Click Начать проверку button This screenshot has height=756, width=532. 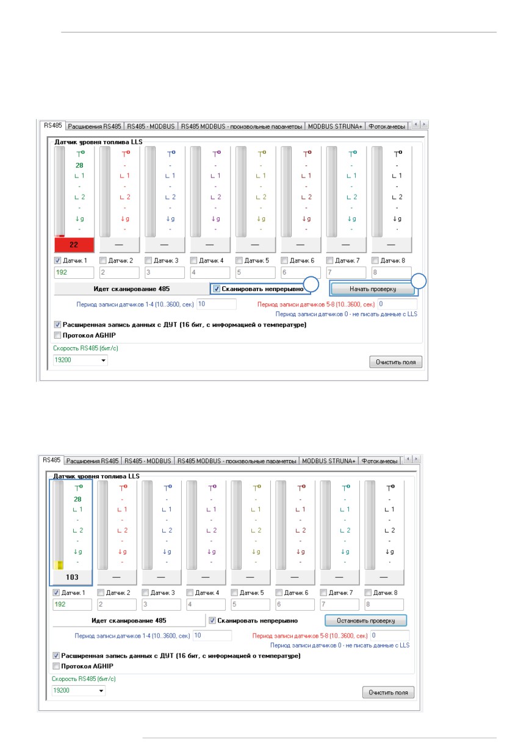coord(373,289)
